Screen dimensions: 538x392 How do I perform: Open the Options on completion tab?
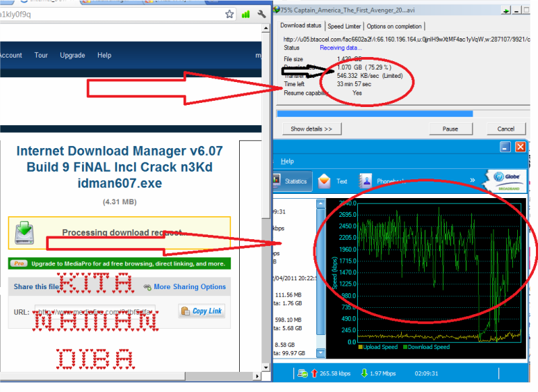(394, 26)
